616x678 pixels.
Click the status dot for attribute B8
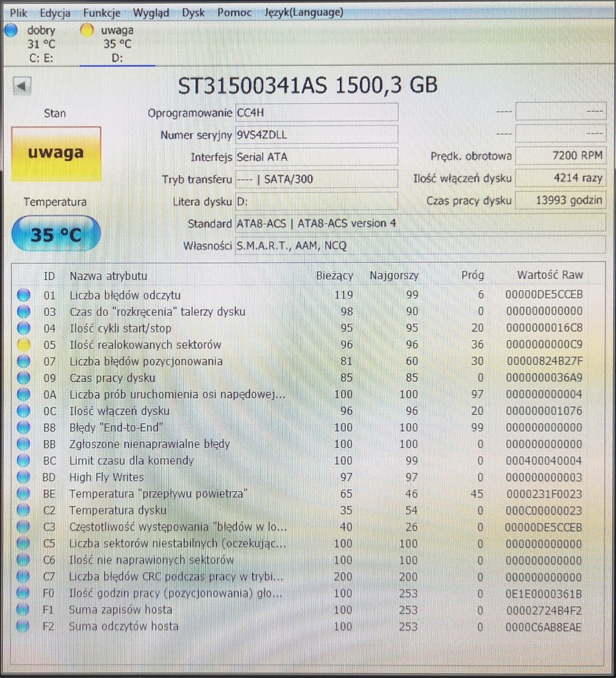24,427
